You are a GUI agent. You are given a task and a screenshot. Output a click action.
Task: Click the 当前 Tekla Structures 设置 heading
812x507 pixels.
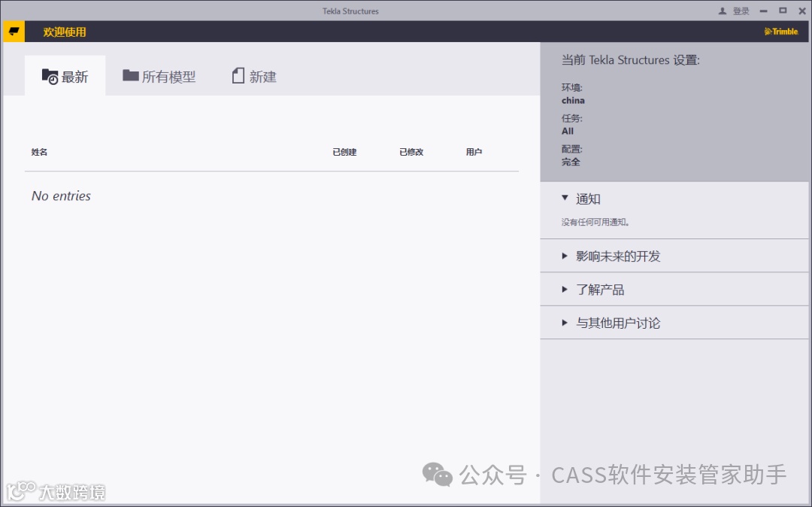(630, 60)
